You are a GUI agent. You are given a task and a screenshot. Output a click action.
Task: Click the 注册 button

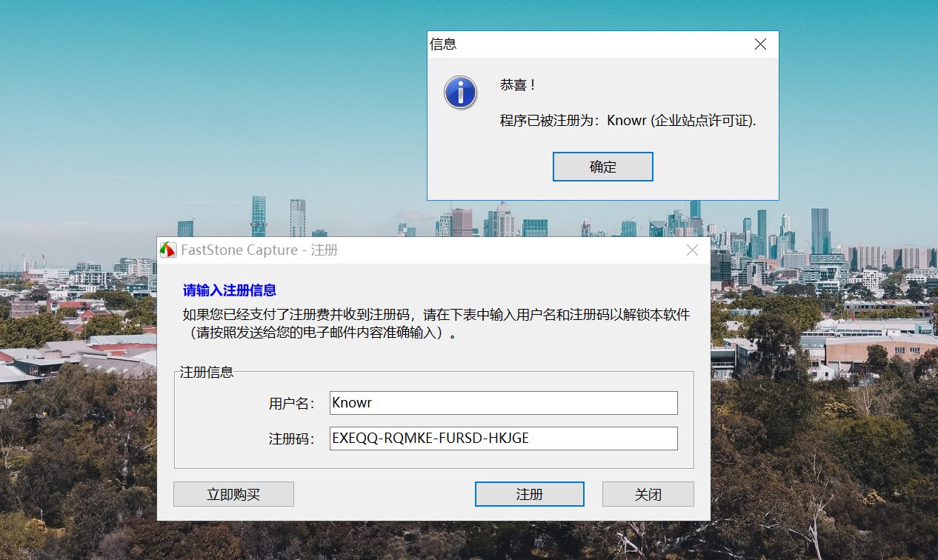click(x=529, y=494)
